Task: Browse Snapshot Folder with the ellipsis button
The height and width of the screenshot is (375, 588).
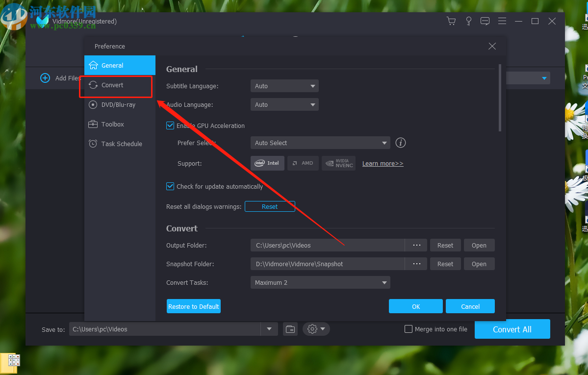Action: tap(416, 264)
